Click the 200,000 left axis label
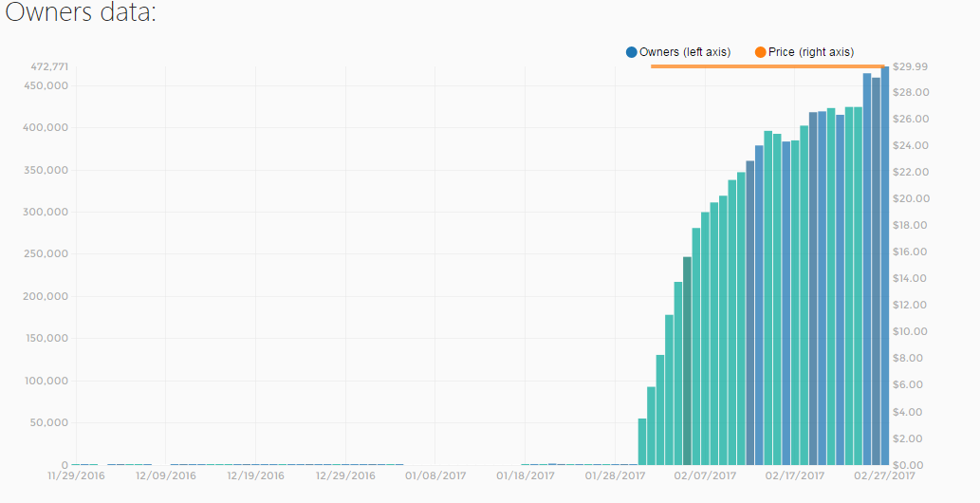 46,296
